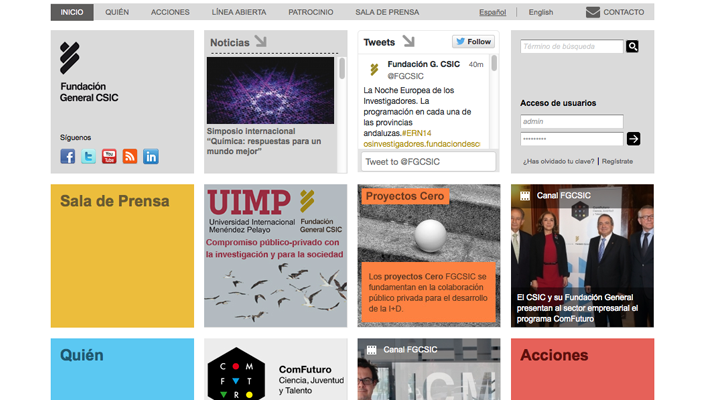Click the Noticias panel scrollbar
This screenshot has width=701, height=400.
pos(342,68)
